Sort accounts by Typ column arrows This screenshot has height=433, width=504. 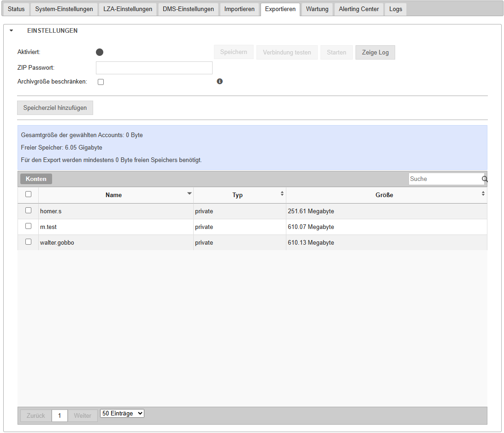(x=282, y=194)
